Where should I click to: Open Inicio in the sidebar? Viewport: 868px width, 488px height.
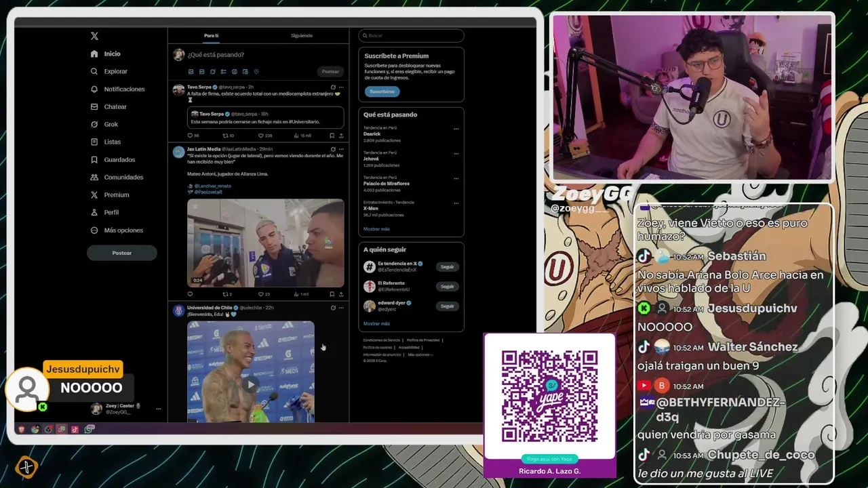click(106, 54)
